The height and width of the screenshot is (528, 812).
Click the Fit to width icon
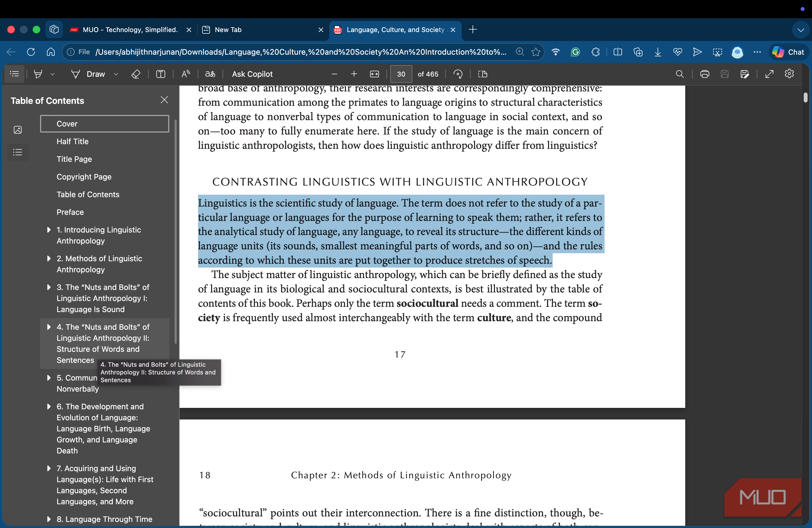[374, 74]
